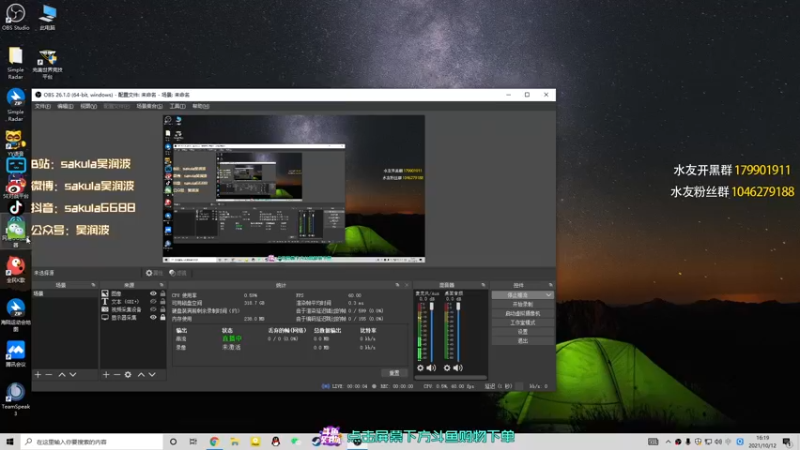Launch the TikTok desktop shortcut
The width and height of the screenshot is (800, 450).
pos(15,208)
